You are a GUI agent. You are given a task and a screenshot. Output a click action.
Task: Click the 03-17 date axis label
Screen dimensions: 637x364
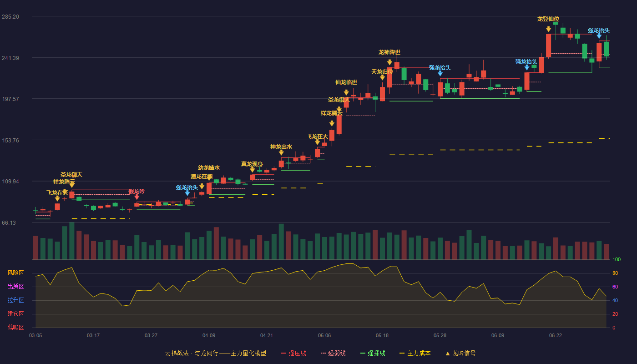(93, 335)
